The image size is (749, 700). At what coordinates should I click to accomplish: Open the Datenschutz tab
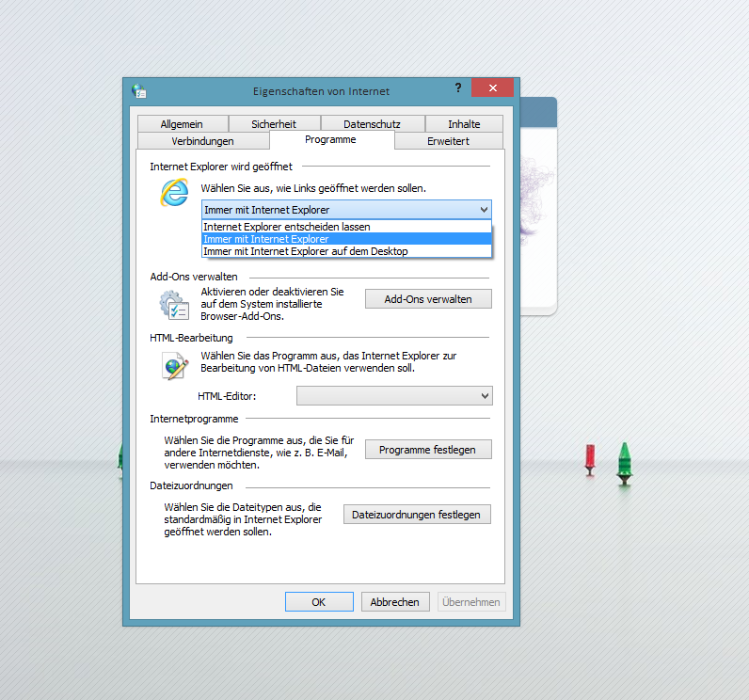(372, 124)
